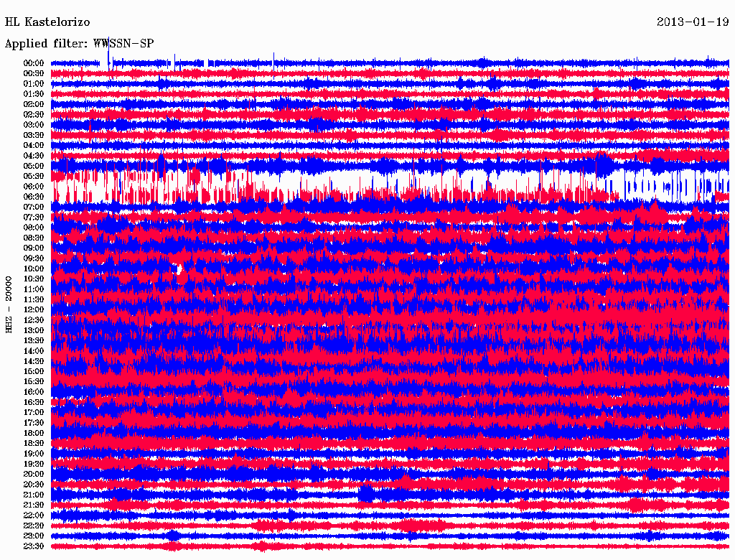The width and height of the screenshot is (735, 560).
Task: Select the 08:00 time label
Action: (x=34, y=228)
